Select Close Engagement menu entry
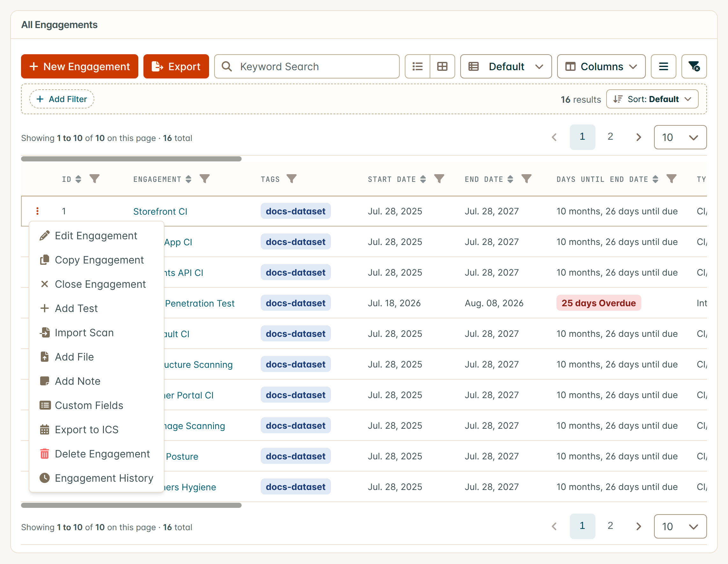Viewport: 728px width, 564px height. click(x=96, y=284)
